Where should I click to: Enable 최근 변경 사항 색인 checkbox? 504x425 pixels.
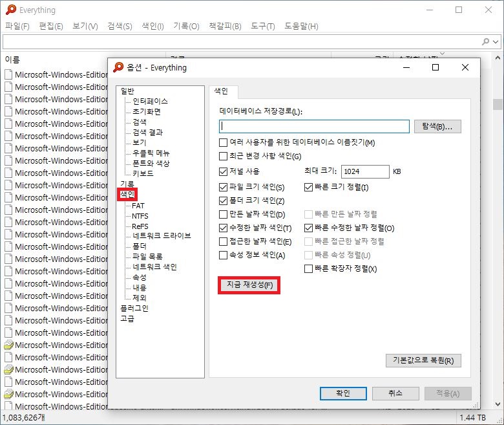(223, 157)
